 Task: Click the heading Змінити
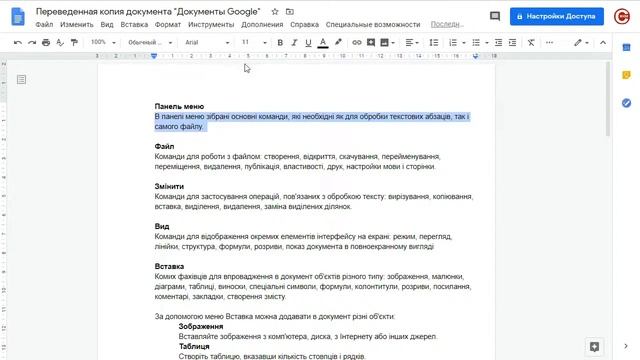pyautogui.click(x=169, y=187)
